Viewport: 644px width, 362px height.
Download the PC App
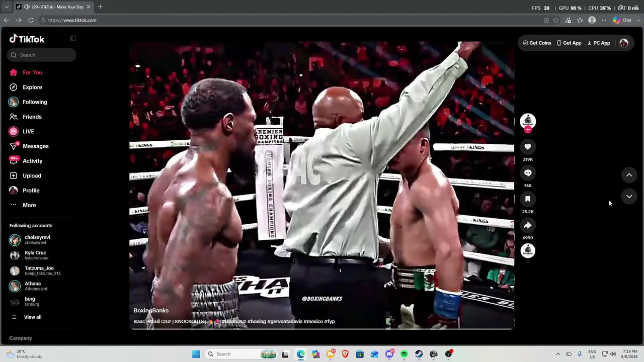tap(599, 43)
